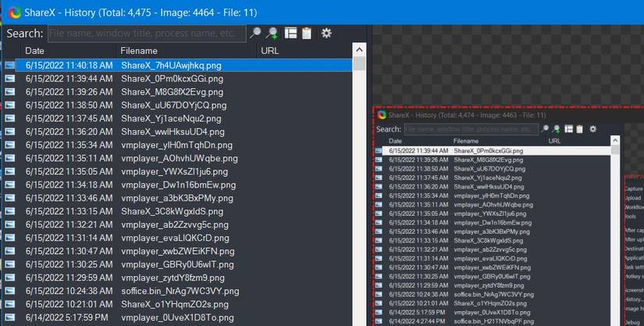Click file icon beside vmplayer_GBRy0U6wlT.png
644x326 pixels.
10,264
